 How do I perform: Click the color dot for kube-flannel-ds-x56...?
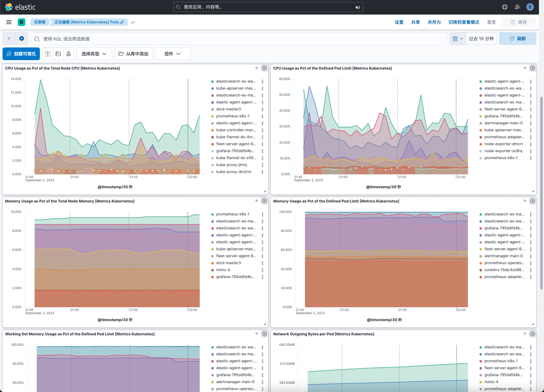[x=213, y=158]
